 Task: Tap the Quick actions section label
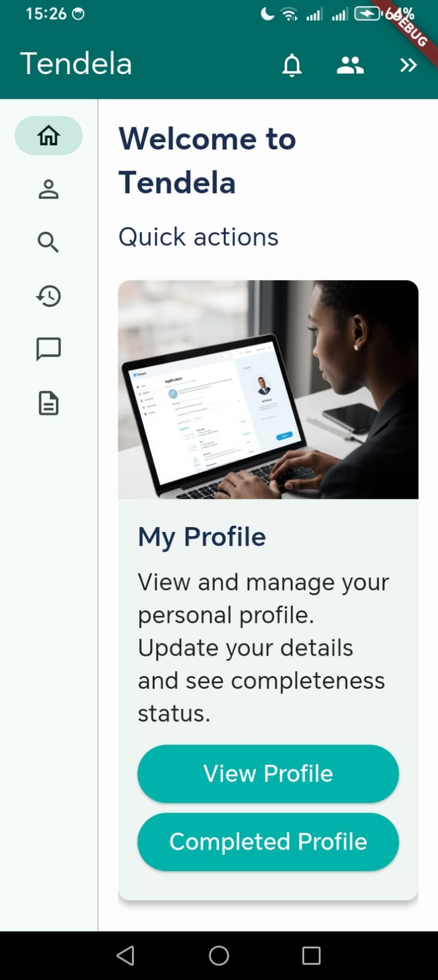click(x=198, y=237)
